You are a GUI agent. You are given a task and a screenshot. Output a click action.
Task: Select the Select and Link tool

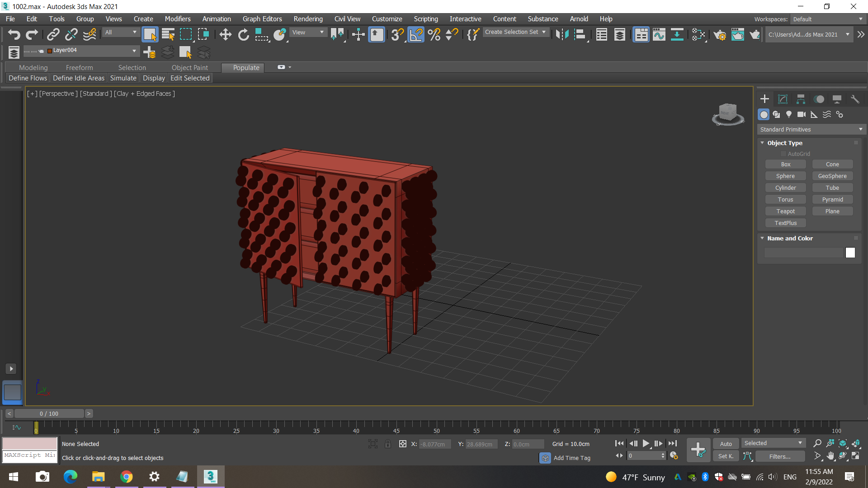pos(53,35)
